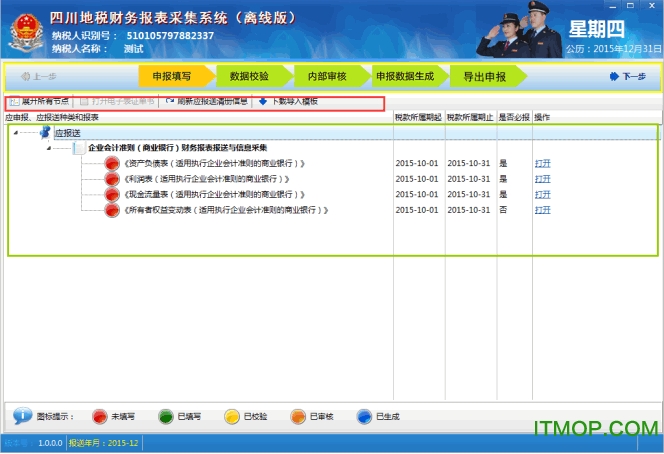This screenshot has width=664, height=454.
Task: Click 下载导入模板 download template button
Action: tap(288, 102)
